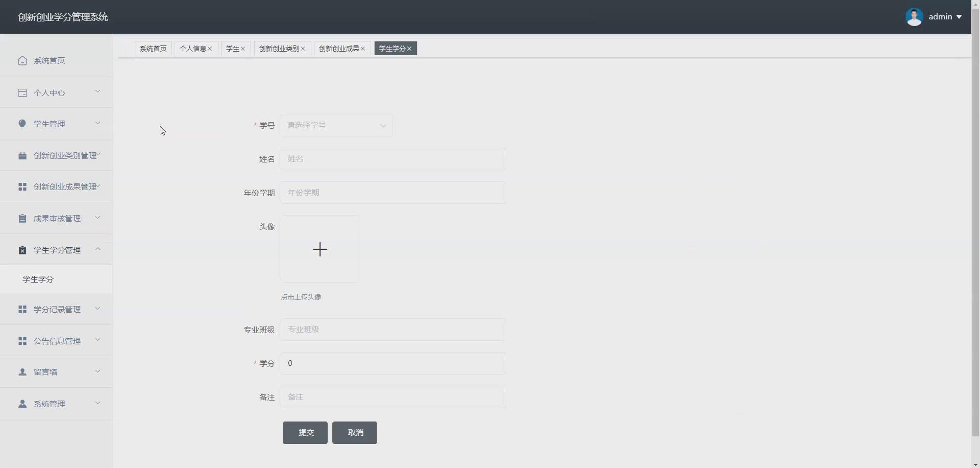Collapse the 学生学分管理 sidebar section

(56, 250)
